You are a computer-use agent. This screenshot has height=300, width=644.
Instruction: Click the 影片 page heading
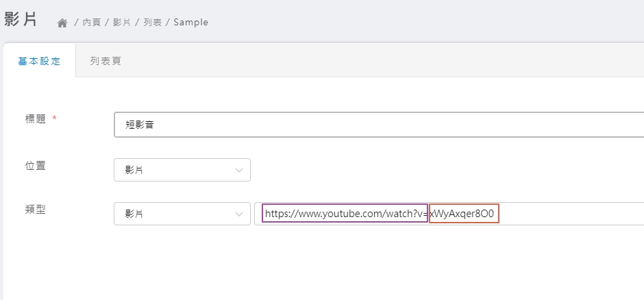[x=21, y=19]
